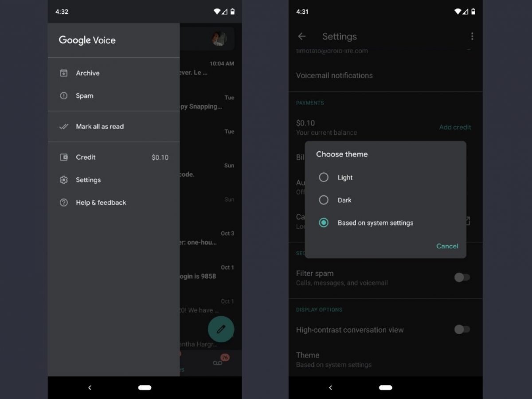Open the voicemail tab icon with badge

(x=218, y=361)
